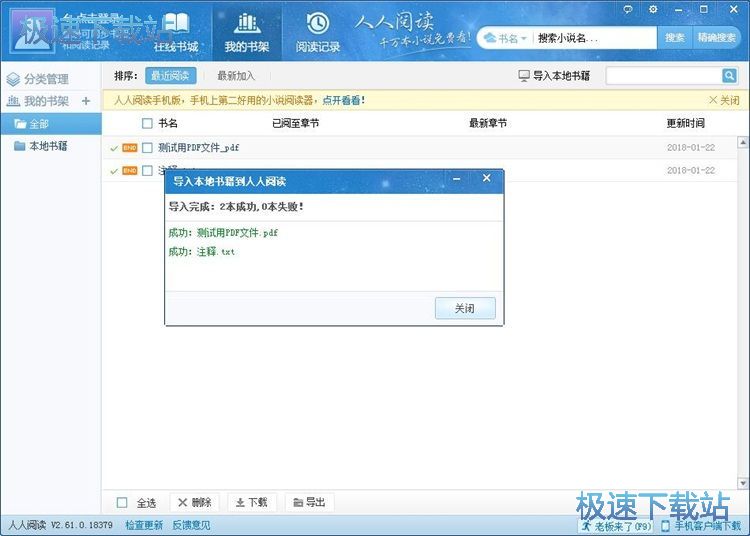Viewport: 750px width, 536px height.
Task: Open 手机客户端下载 mobile client link
Action: [701, 526]
